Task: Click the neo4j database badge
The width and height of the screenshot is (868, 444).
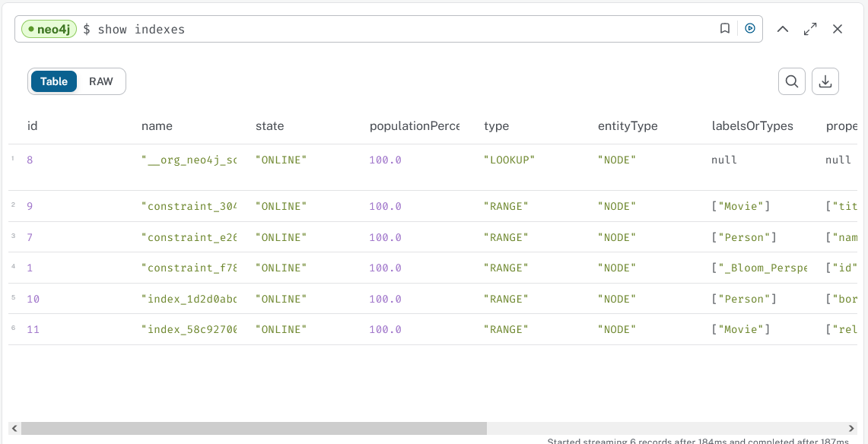Action: point(49,30)
